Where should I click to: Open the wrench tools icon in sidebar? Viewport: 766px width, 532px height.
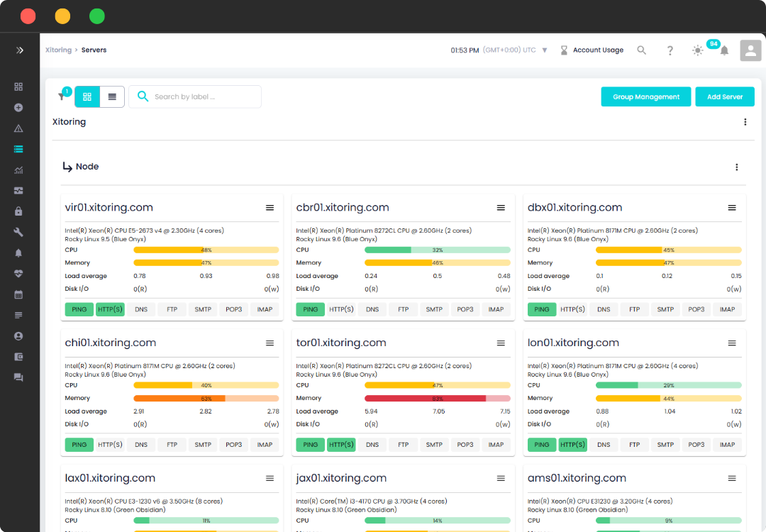pyautogui.click(x=18, y=232)
